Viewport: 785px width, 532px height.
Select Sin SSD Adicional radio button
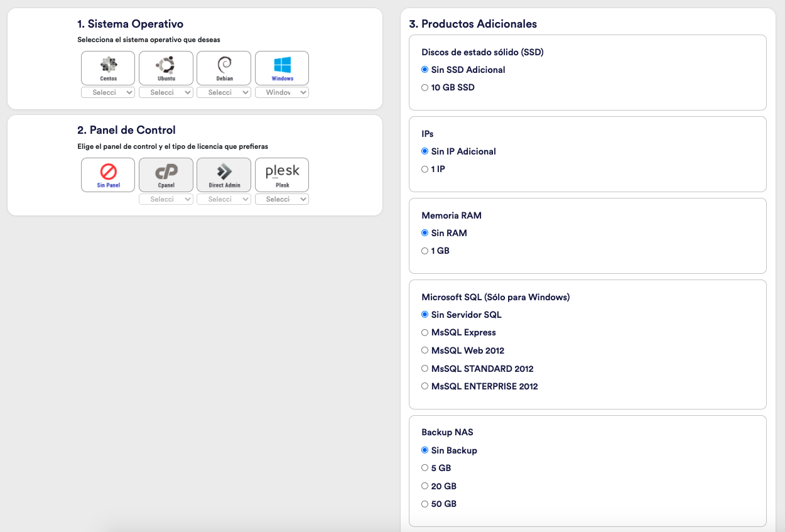click(425, 70)
